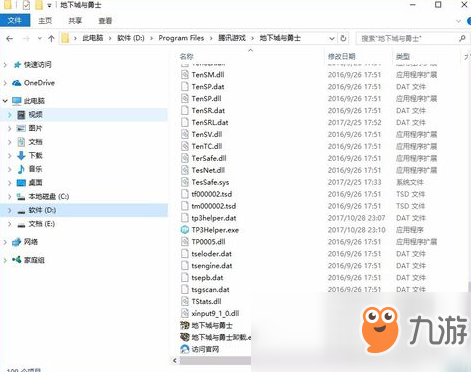Select the TenTC.dll file icon
Viewport: 471px width, 372px height.
[x=185, y=146]
